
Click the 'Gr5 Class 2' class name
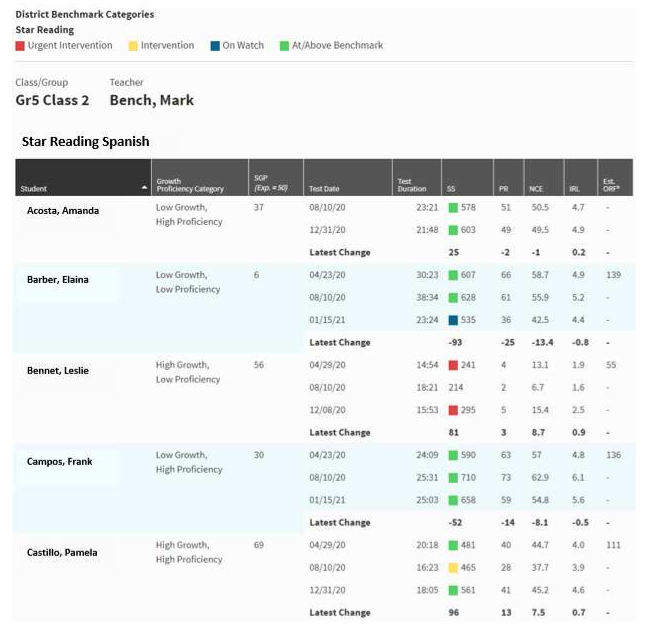(x=52, y=100)
